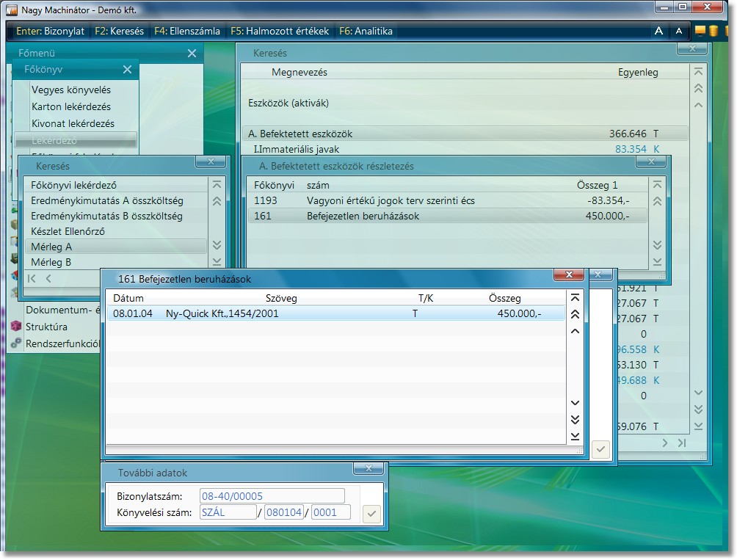Jump to bottom of 161 Befejezetlen list
Viewport: 737px width, 560px height.
pos(575,436)
